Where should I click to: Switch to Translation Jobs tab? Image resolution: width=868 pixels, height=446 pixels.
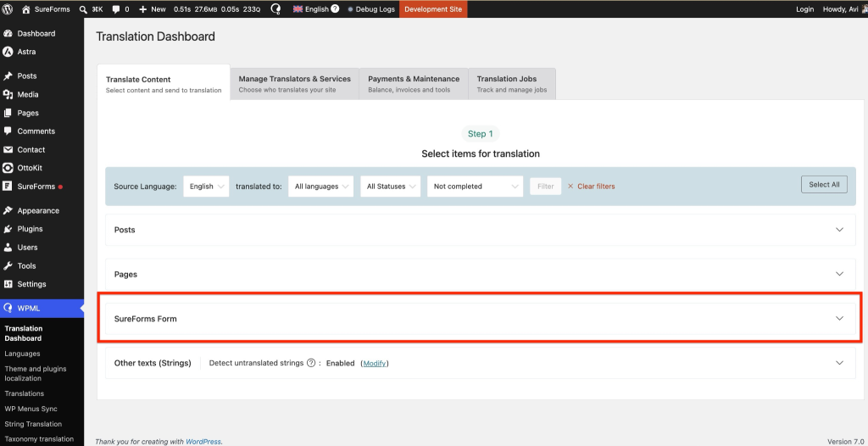point(512,84)
